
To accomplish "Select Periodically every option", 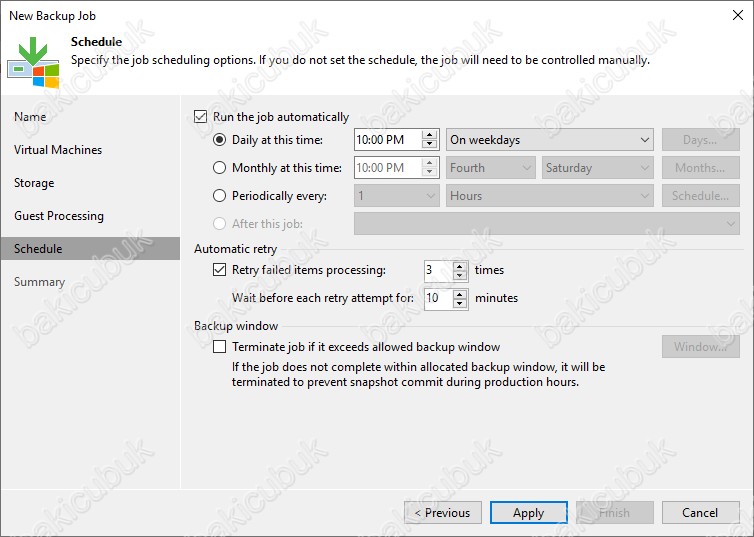I will pos(219,196).
